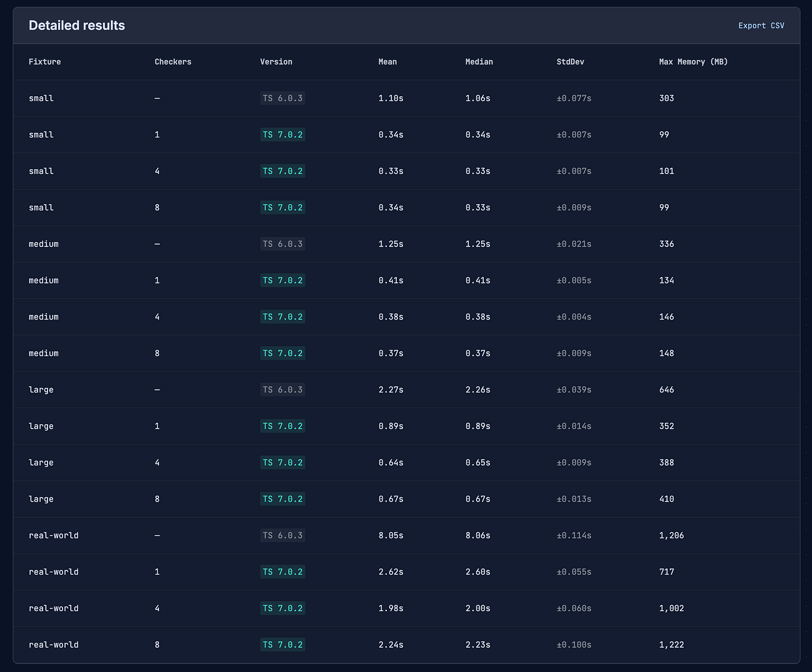Click the 717 max memory cell
This screenshot has width=812, height=672.
[666, 572]
